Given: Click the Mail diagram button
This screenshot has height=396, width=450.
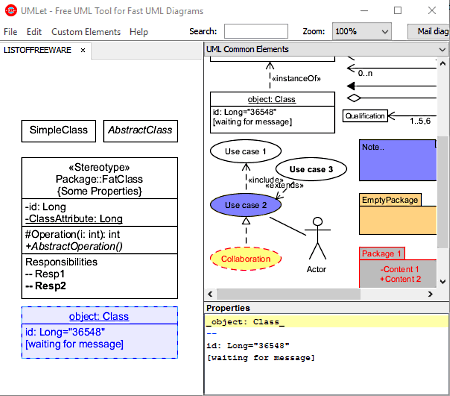Looking at the screenshot, I should click(429, 31).
